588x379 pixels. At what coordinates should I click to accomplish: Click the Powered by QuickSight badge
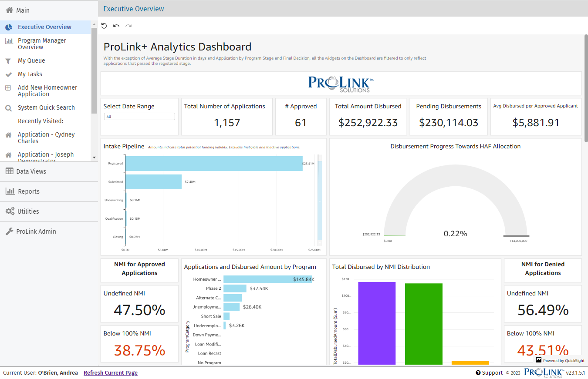point(560,360)
